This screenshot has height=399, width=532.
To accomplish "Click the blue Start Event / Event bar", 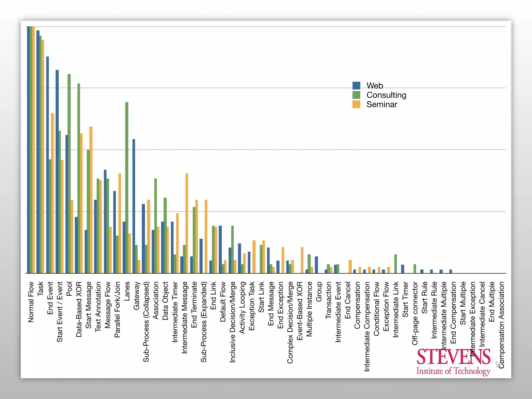I will (57, 171).
